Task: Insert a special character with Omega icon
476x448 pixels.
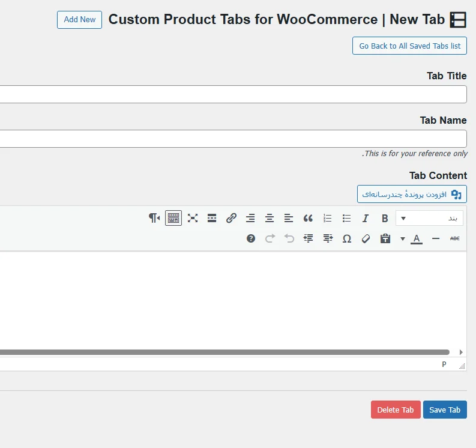Action: 346,238
